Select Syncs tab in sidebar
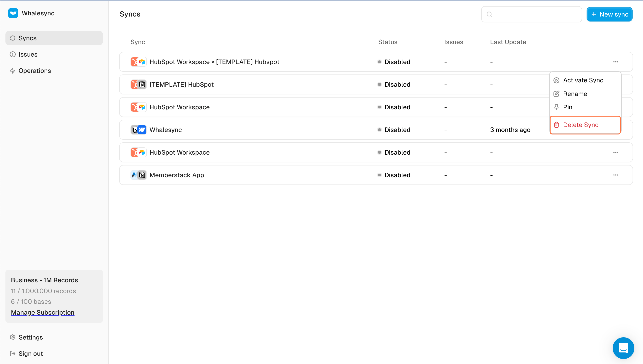This screenshot has width=643, height=364. coord(27,38)
